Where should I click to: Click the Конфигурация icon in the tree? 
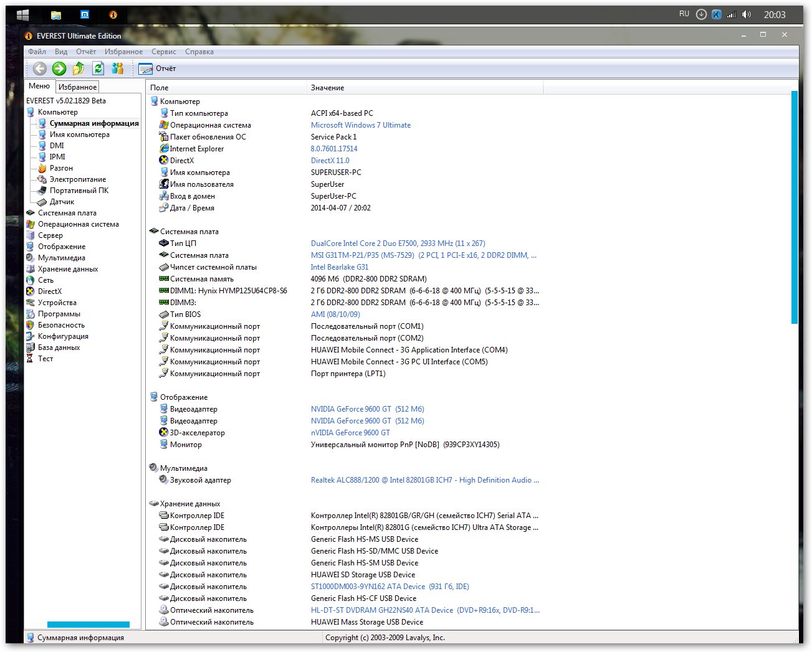30,336
